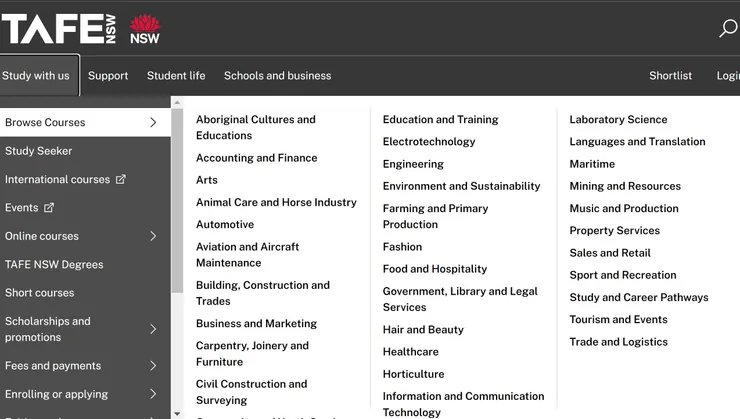Screen dimensions: 740x419
Task: Open Accounting and Finance courses
Action: pos(256,158)
